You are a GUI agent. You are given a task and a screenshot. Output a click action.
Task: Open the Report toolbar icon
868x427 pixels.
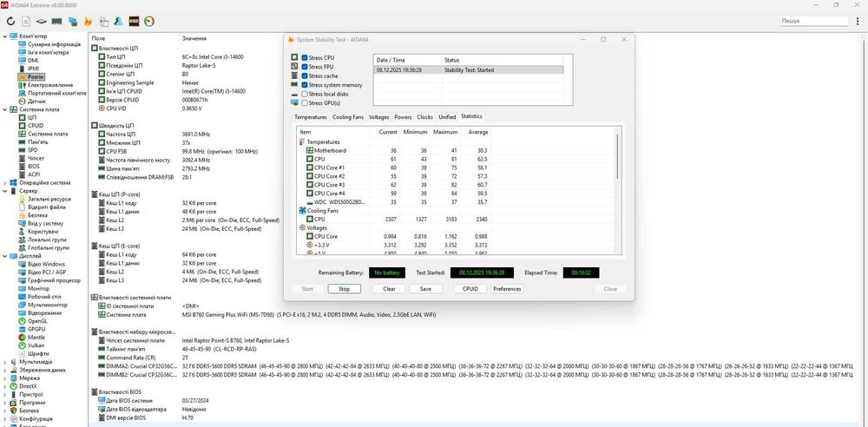(26, 22)
